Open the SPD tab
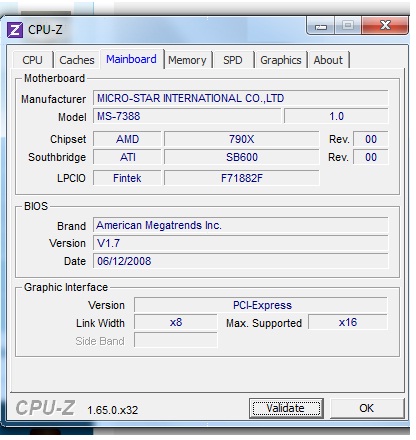 (233, 60)
